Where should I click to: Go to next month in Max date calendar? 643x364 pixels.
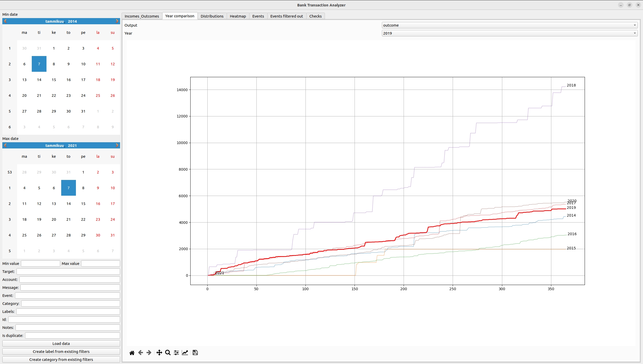[117, 145]
